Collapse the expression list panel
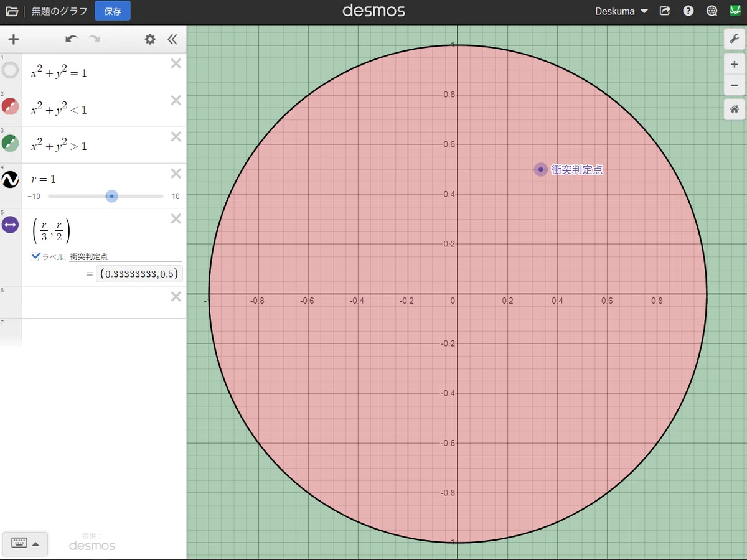The width and height of the screenshot is (747, 560). pyautogui.click(x=172, y=39)
